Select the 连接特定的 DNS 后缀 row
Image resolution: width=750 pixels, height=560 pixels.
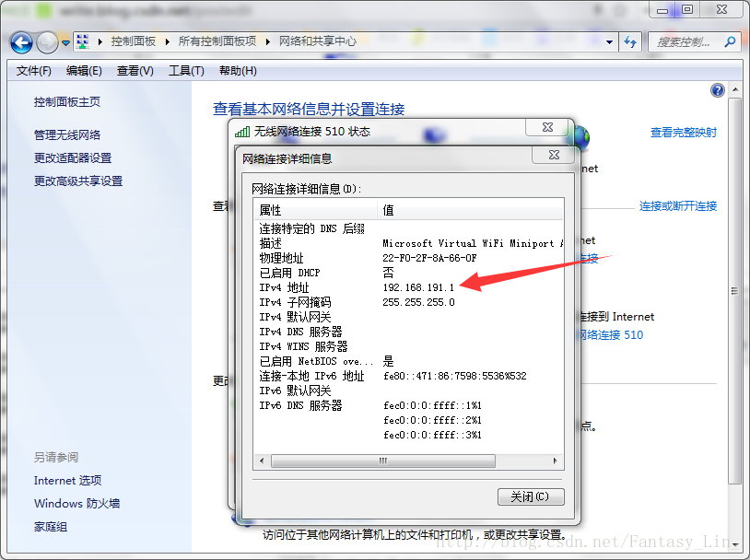(x=408, y=228)
